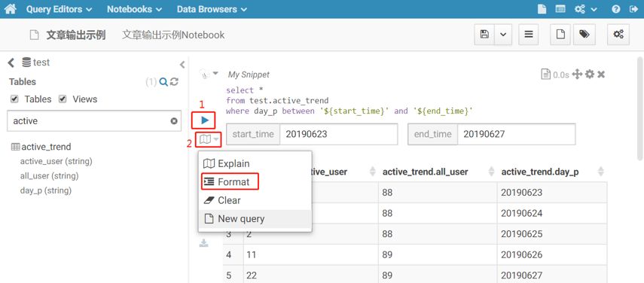Screen dimensions: 644x283
Task: Open the explain map icon dropdown
Action: 209,140
